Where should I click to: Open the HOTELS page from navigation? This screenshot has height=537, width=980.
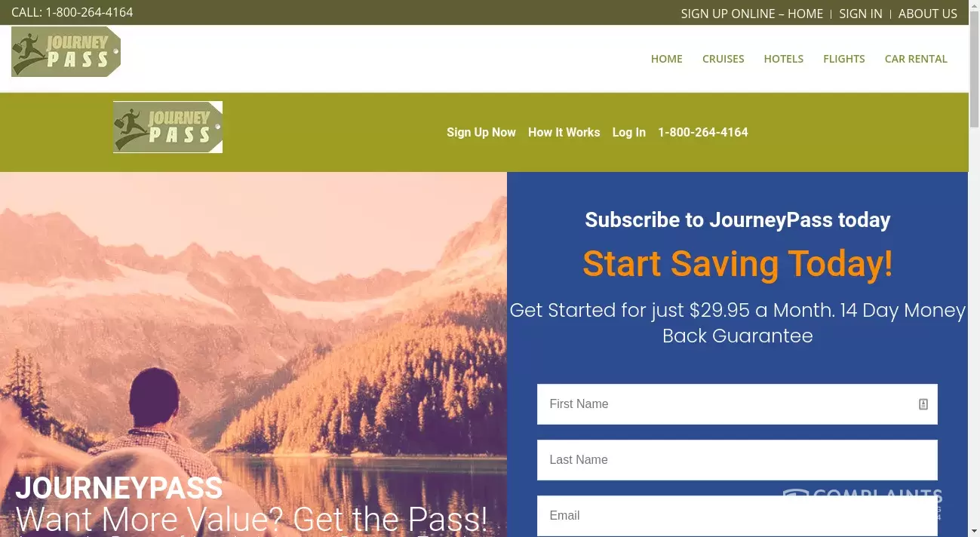[x=784, y=59]
